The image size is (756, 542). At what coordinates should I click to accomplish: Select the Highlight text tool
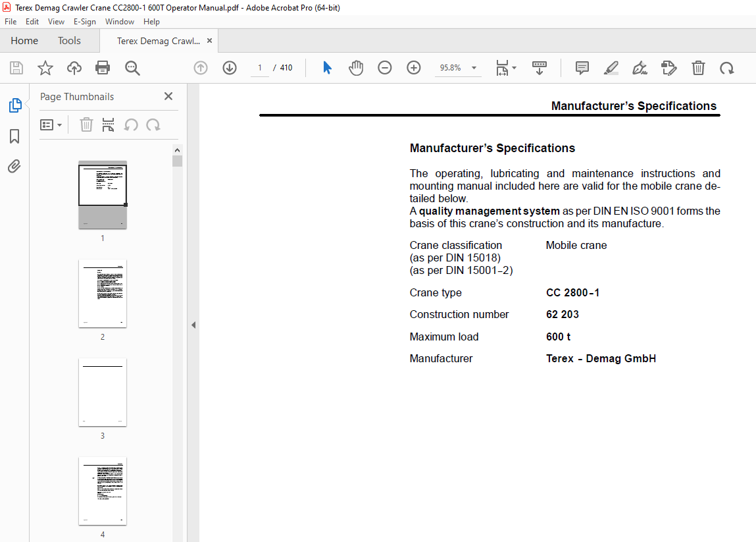[611, 68]
